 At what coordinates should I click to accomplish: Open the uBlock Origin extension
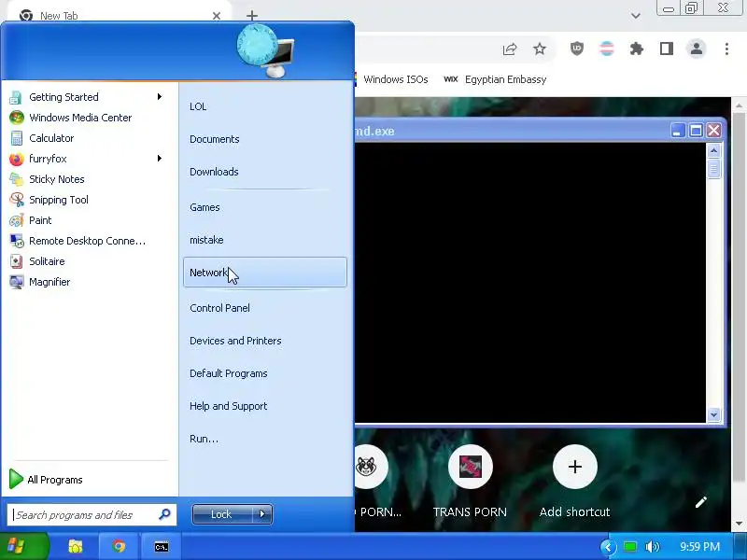(577, 49)
